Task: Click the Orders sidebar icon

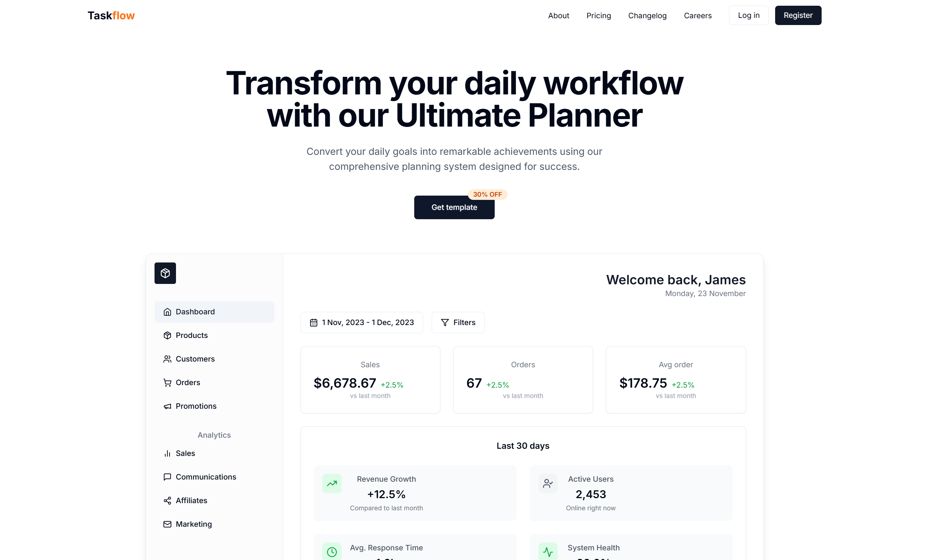Action: click(168, 382)
